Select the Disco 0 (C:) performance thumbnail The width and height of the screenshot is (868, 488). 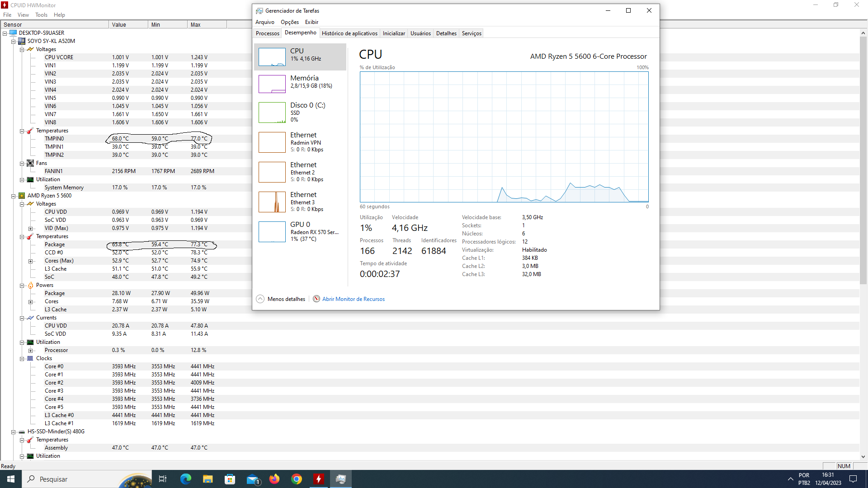[x=272, y=112]
